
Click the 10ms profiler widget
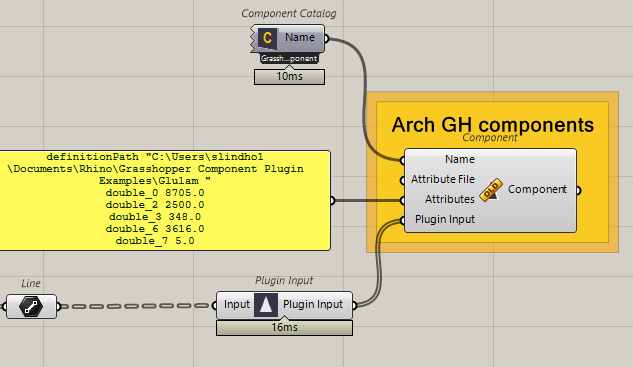tap(289, 77)
